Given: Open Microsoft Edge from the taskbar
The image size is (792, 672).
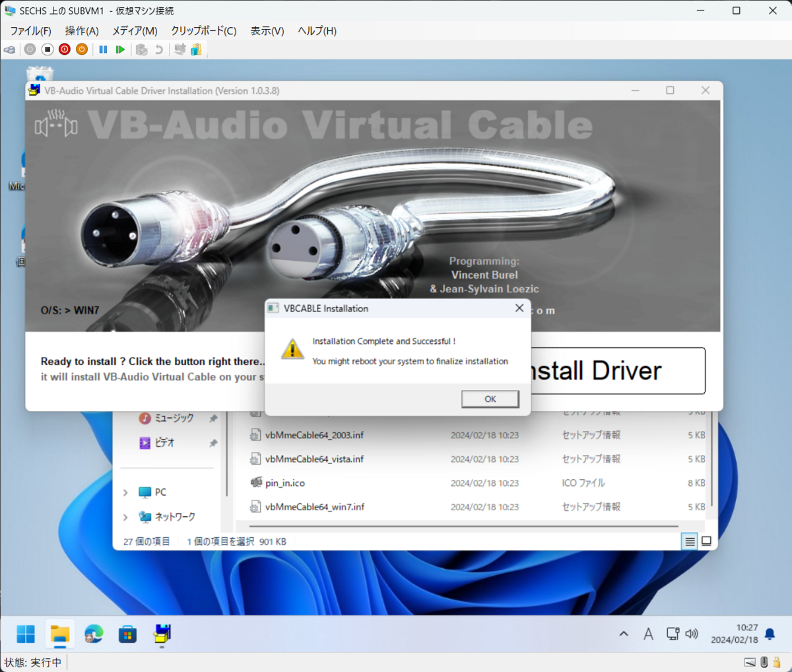Looking at the screenshot, I should (94, 634).
